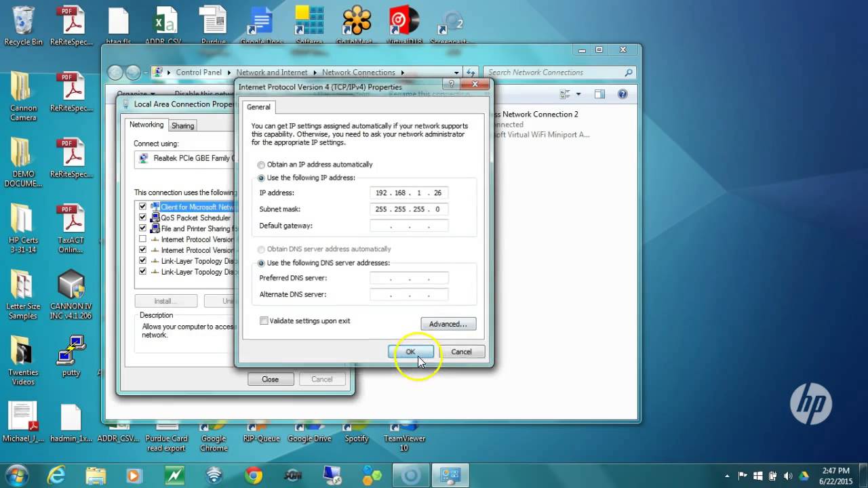
Task: Tick Validate settings upon exit checkbox
Action: click(x=264, y=321)
